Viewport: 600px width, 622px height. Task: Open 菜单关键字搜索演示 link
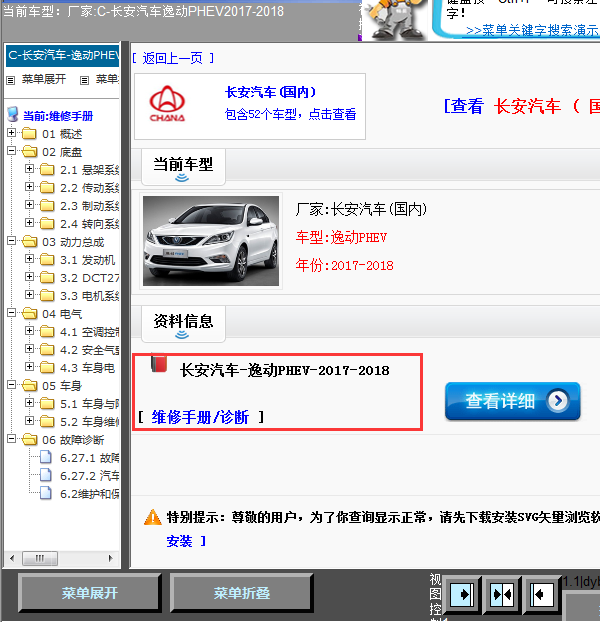point(532,30)
